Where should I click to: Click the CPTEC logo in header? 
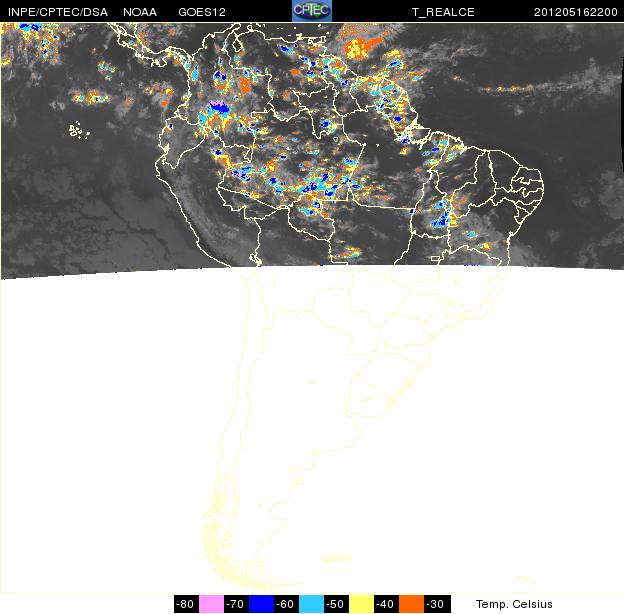point(312,10)
